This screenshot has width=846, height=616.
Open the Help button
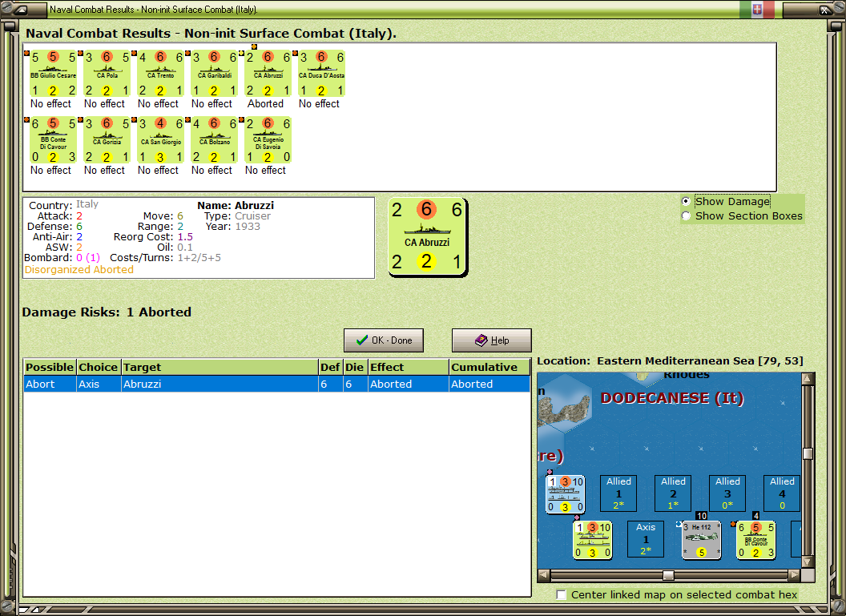point(492,340)
